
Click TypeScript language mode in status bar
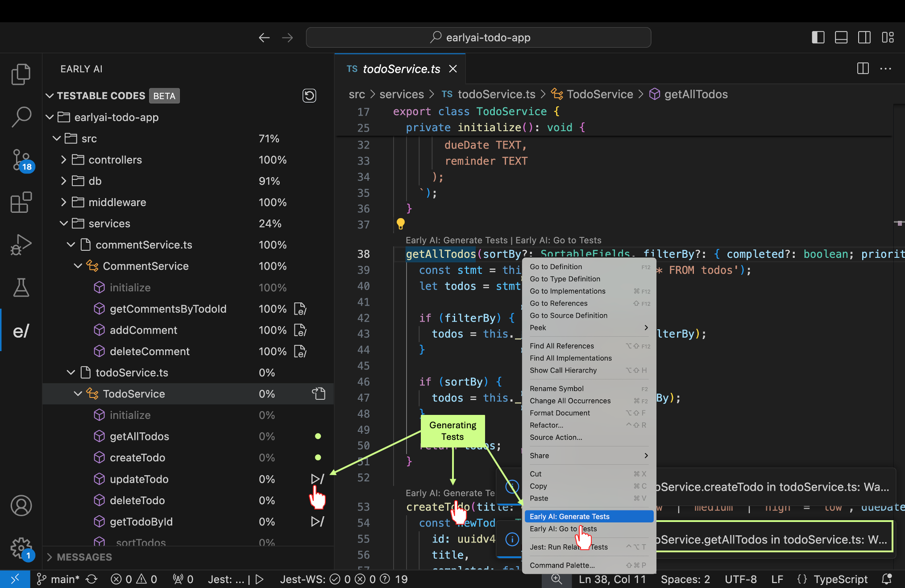click(840, 579)
